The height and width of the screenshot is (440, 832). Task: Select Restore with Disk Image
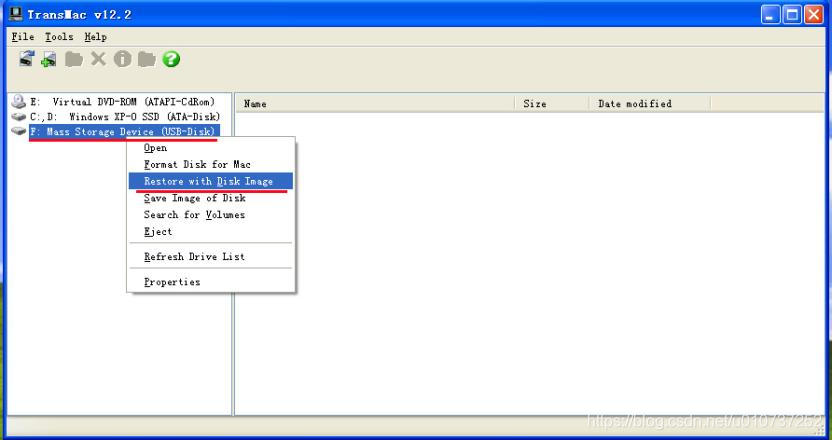(211, 181)
